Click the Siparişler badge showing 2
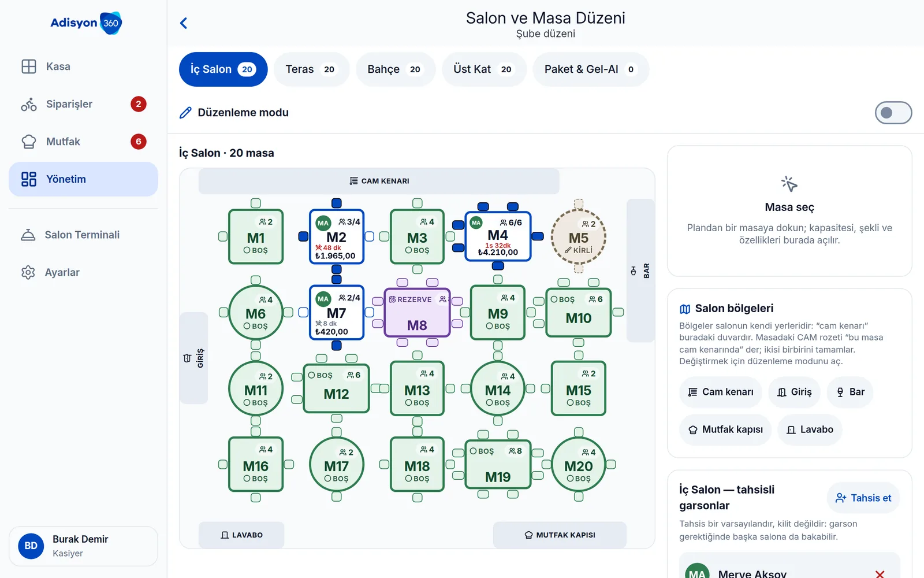Image resolution: width=924 pixels, height=578 pixels. [139, 104]
